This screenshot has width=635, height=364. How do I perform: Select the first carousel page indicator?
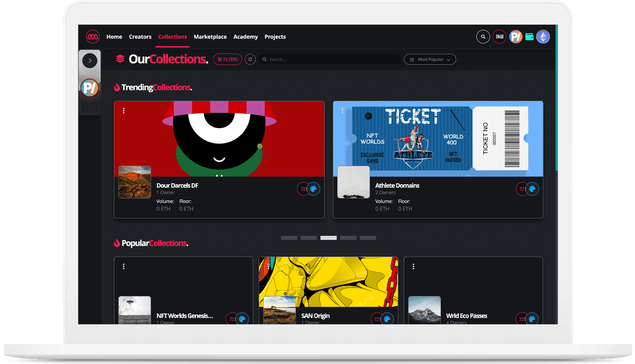tap(289, 238)
